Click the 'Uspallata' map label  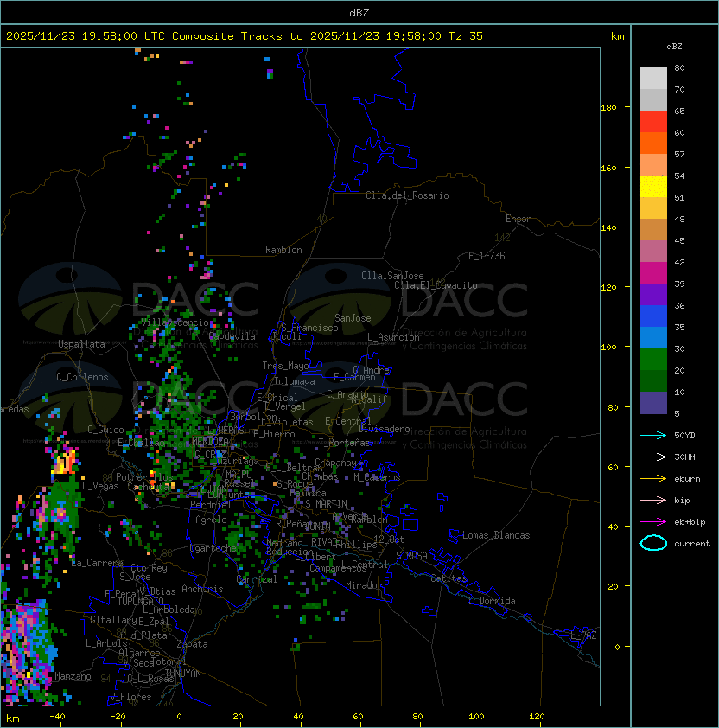coord(81,344)
